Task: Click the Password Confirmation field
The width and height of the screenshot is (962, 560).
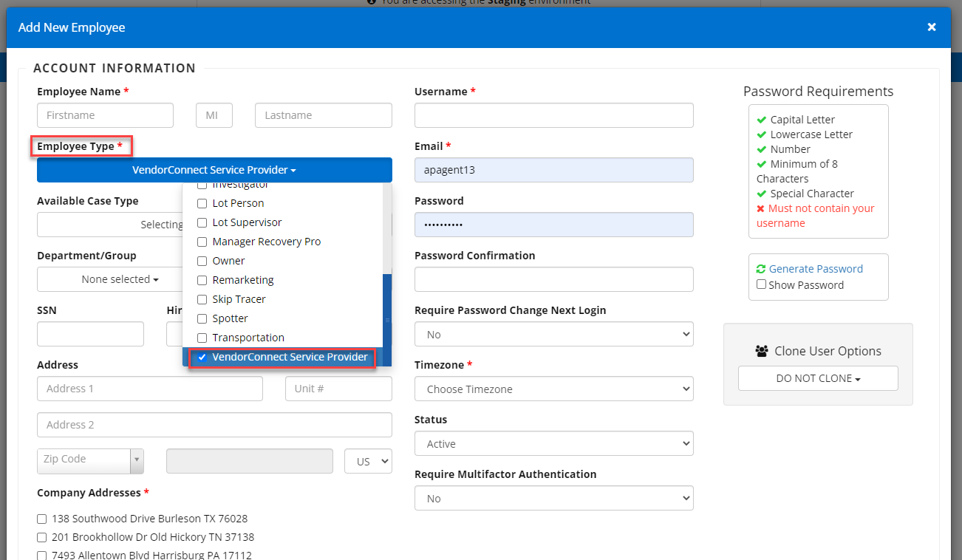Action: [554, 279]
